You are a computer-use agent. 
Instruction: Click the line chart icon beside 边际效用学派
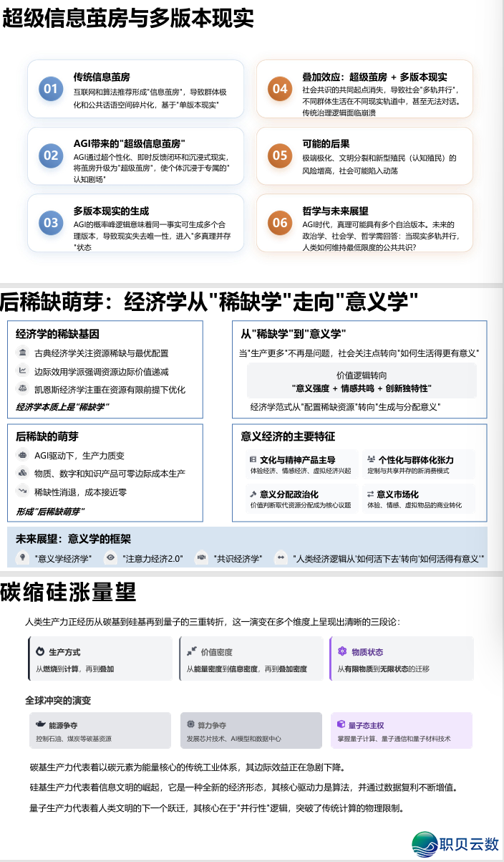coord(22,370)
